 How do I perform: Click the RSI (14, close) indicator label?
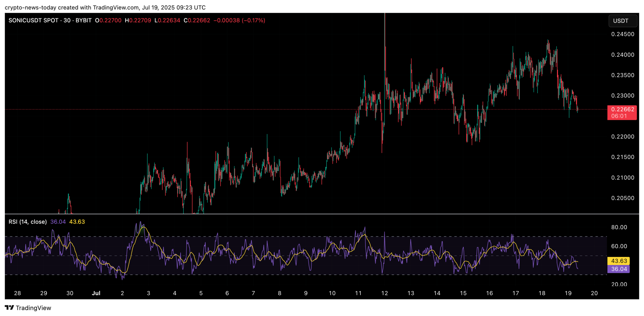[28, 222]
